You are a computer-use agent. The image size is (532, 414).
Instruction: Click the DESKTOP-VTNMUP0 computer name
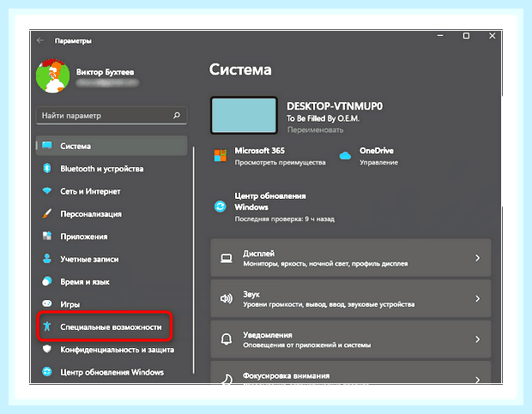click(x=335, y=106)
